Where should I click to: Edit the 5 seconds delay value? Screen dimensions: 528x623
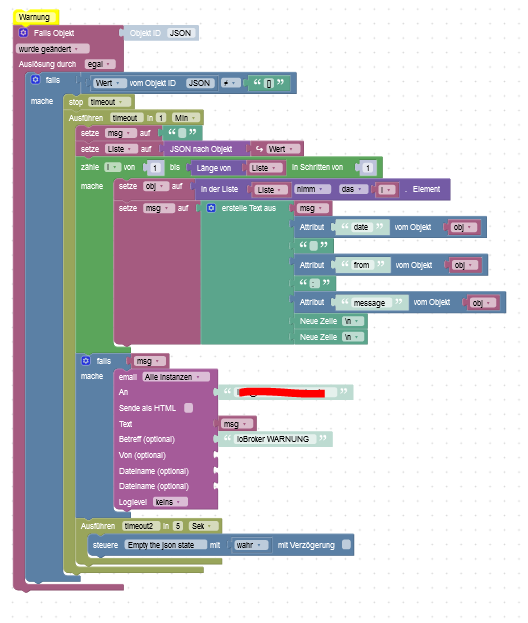click(x=178, y=526)
